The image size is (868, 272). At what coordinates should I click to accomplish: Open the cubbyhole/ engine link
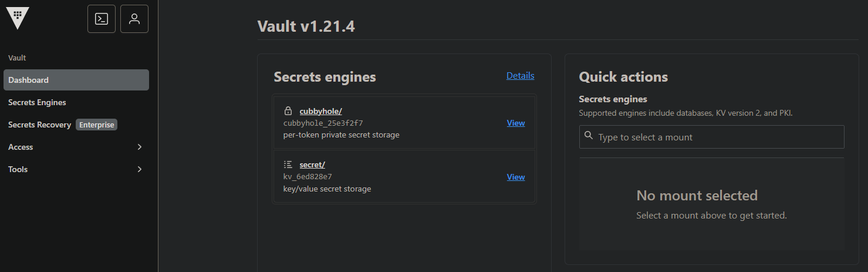320,110
